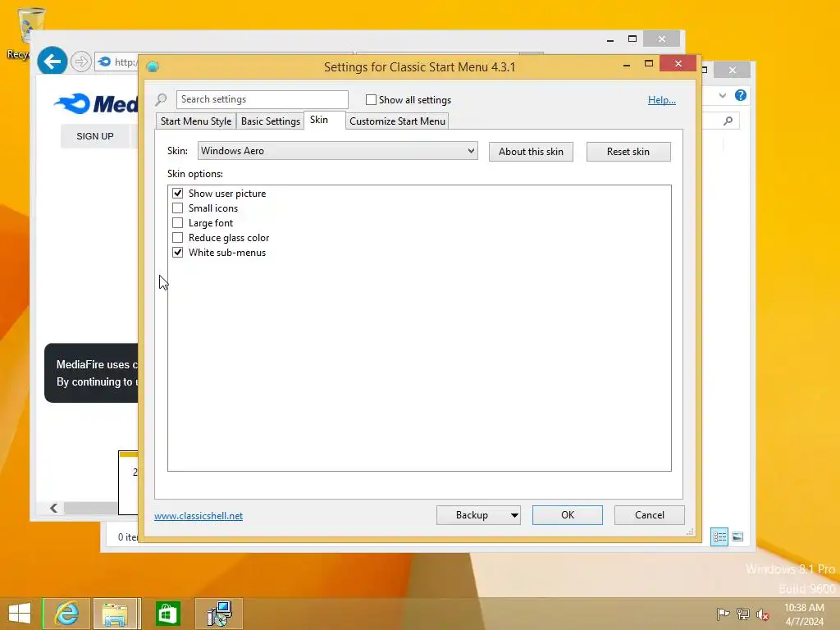The width and height of the screenshot is (840, 630).
Task: Click the settings dialog resize grip corner
Action: click(x=690, y=532)
